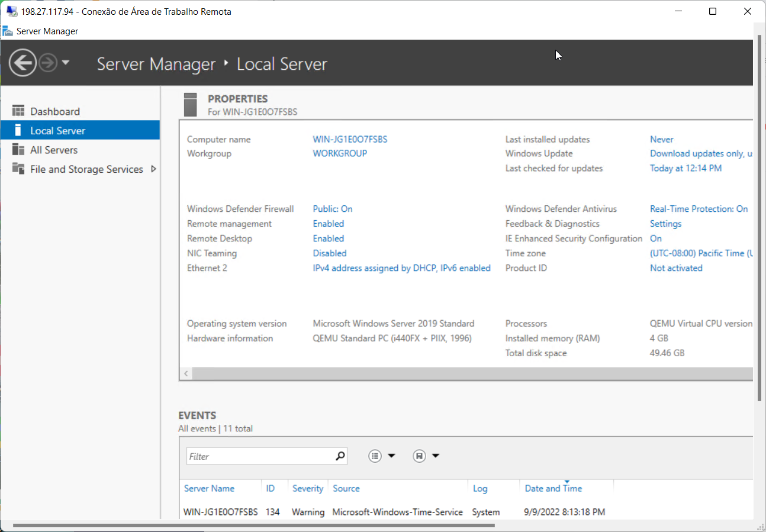Click the forward arrow navigation button
Viewport: 766px width, 532px height.
point(48,63)
